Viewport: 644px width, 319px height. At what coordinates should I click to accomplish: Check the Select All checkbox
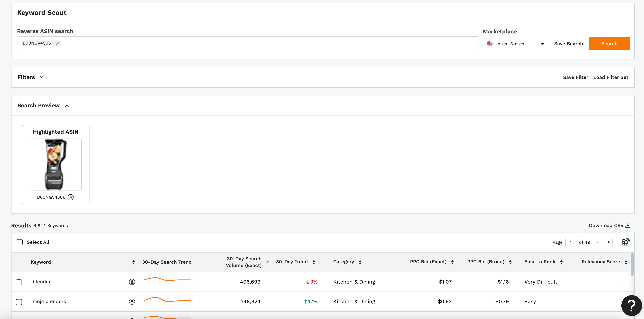[19, 242]
